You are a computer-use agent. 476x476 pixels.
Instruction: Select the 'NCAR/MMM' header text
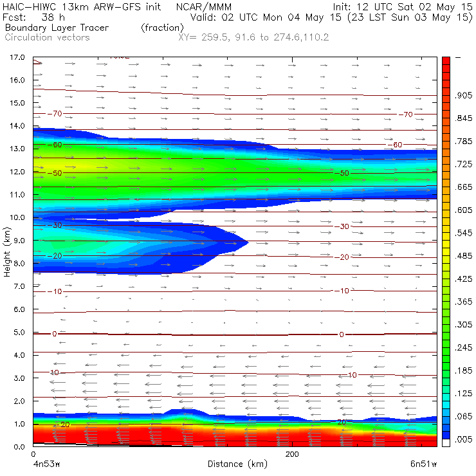tap(204, 6)
